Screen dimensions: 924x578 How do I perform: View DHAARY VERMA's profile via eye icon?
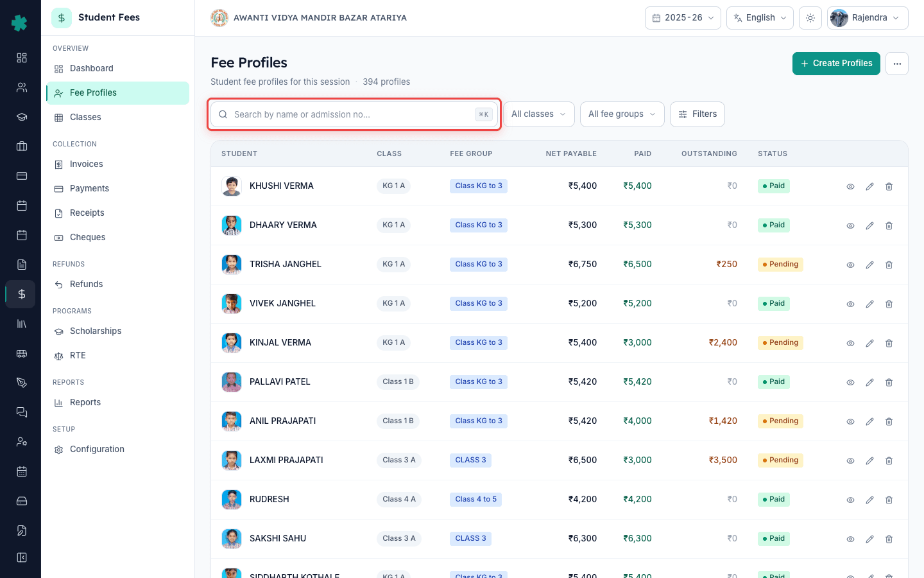click(850, 225)
